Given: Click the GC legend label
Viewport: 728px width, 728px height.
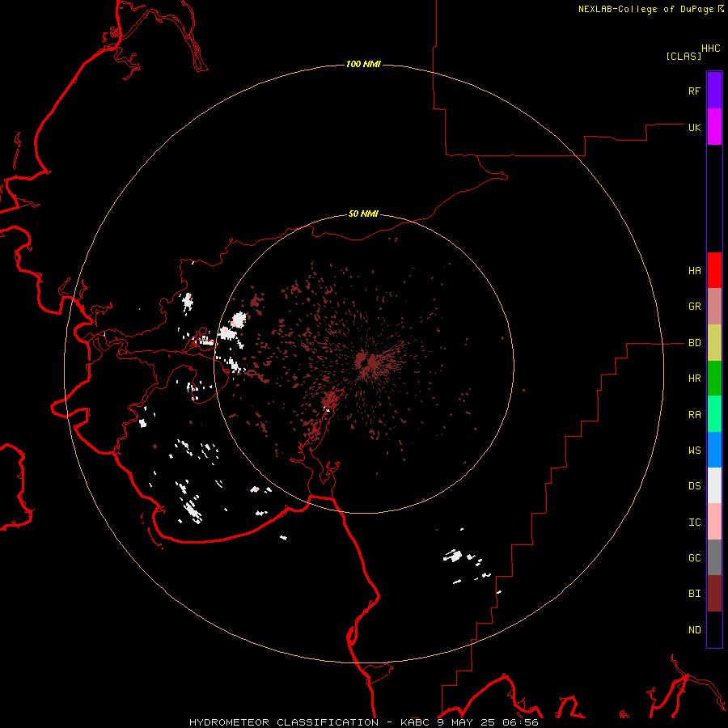Looking at the screenshot, I should (x=694, y=558).
